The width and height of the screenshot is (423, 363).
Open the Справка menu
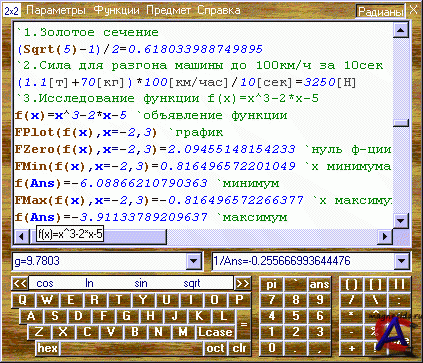[219, 10]
